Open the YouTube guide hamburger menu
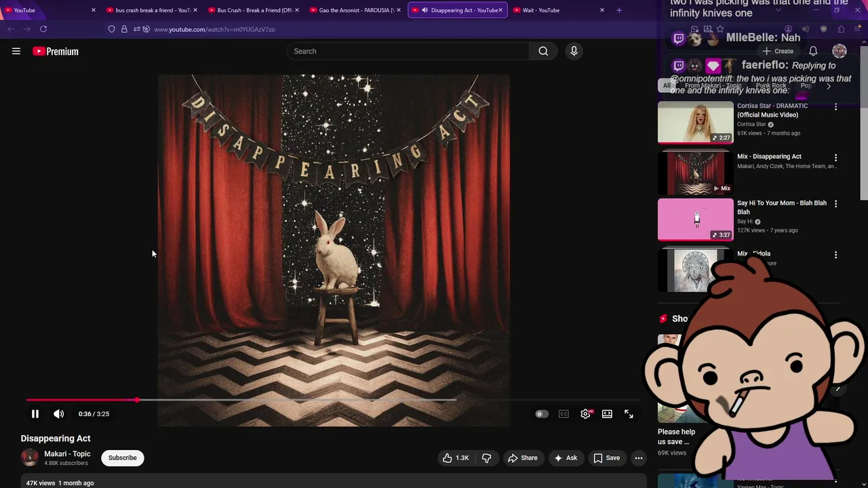Viewport: 868px width, 488px height. (16, 51)
